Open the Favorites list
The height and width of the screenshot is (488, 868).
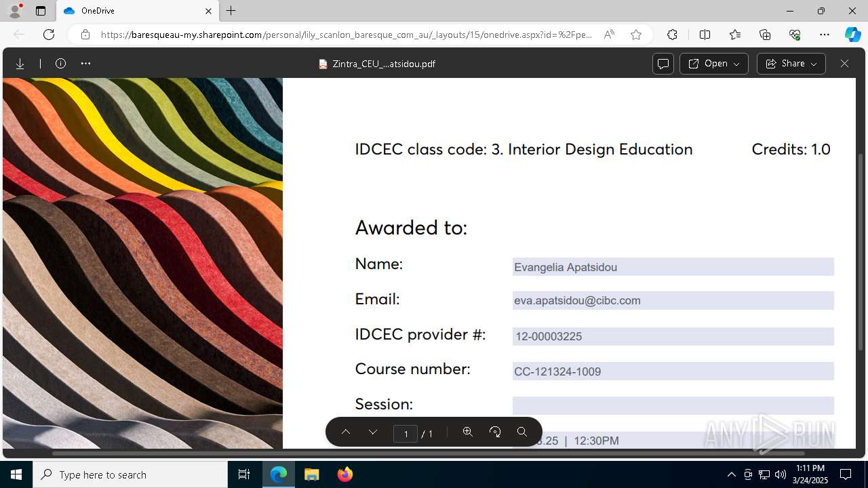coord(735,35)
